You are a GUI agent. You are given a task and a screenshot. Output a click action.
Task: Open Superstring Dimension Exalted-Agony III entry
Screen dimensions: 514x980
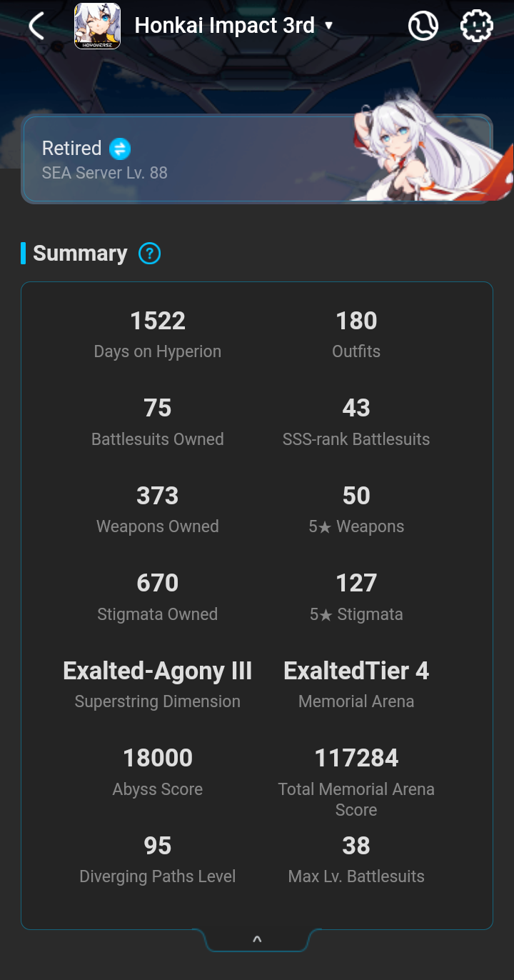pyautogui.click(x=158, y=684)
